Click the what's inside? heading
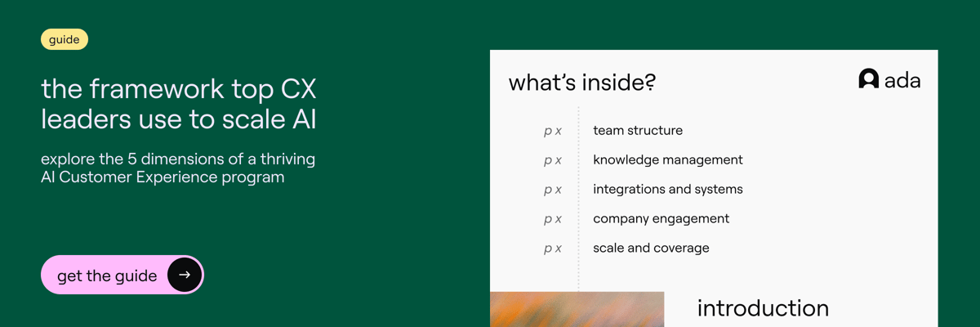 coord(581,83)
